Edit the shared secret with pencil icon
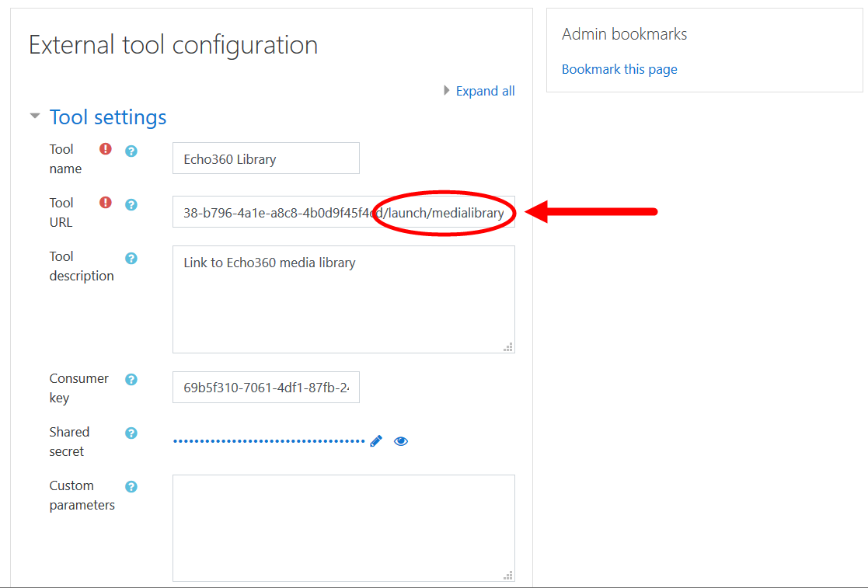868x588 pixels. tap(376, 441)
